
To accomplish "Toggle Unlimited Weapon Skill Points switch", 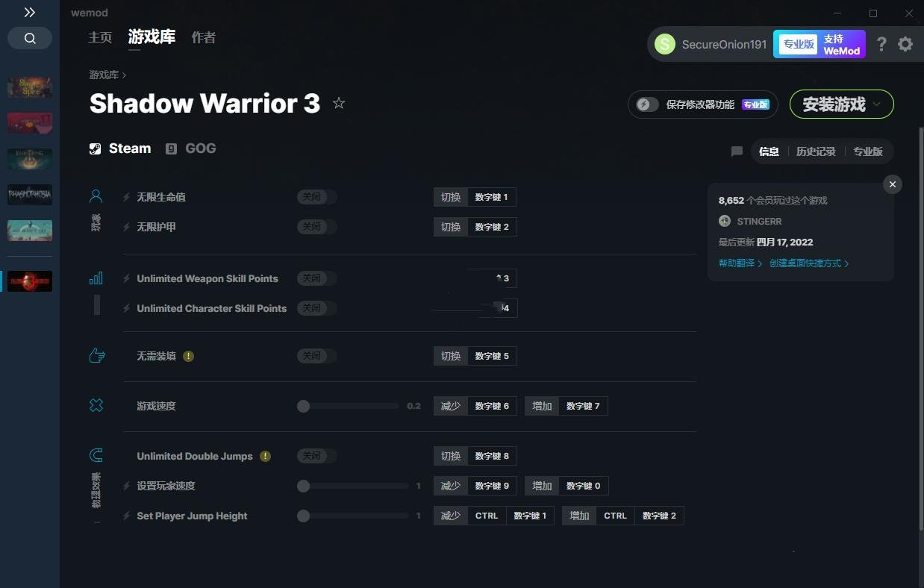I will (317, 278).
